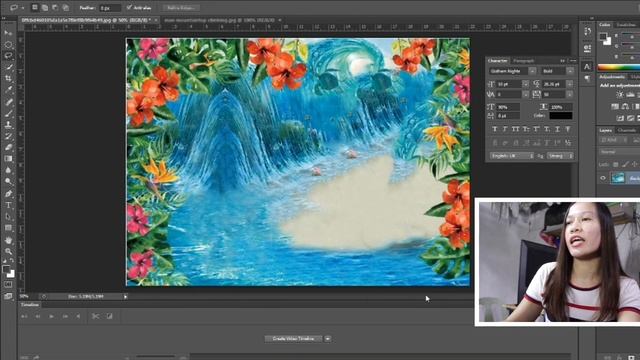Select the Gradient tool

point(8,159)
